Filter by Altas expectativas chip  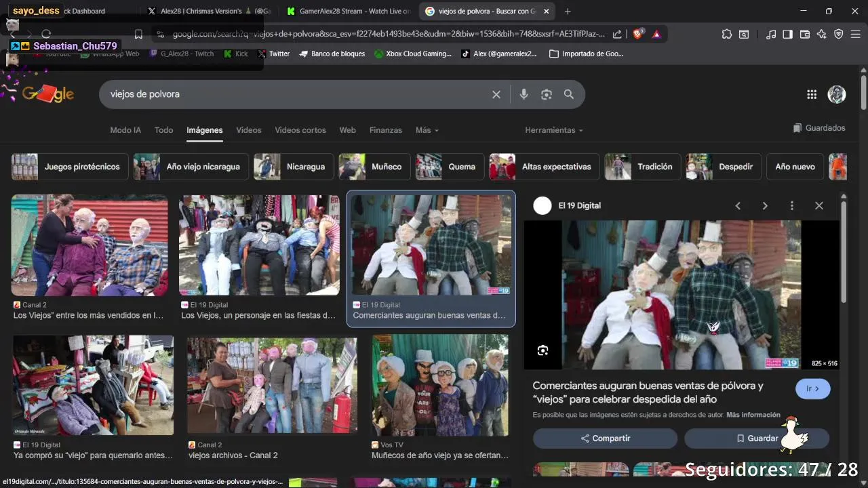click(x=544, y=167)
